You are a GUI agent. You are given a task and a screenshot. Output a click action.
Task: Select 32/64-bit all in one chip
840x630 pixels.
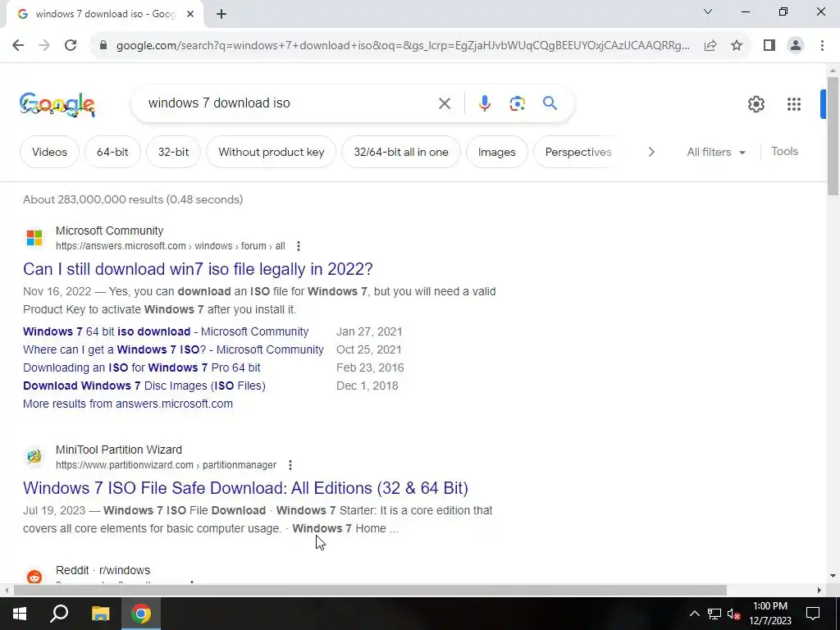(x=400, y=152)
